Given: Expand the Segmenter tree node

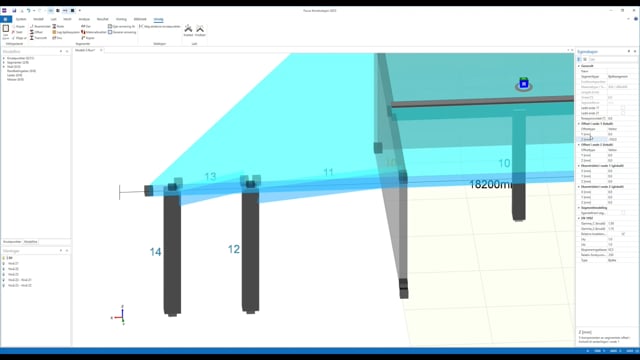Looking at the screenshot, I should pos(4,62).
